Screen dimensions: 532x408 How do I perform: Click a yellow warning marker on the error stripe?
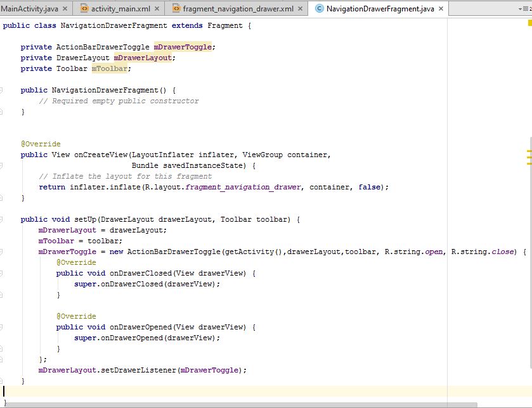click(x=529, y=153)
